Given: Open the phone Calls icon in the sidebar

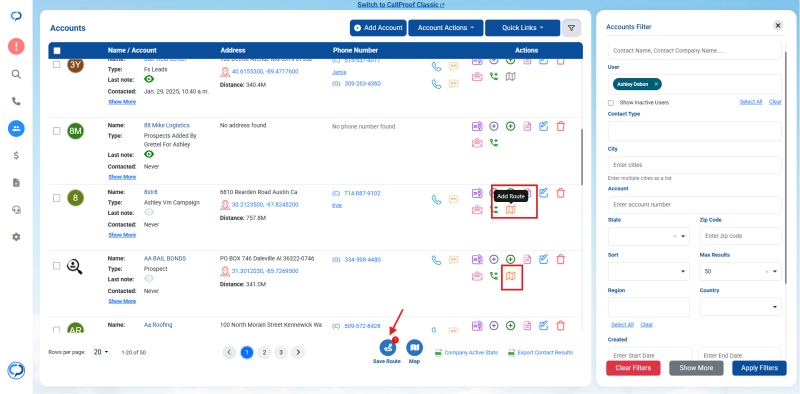Looking at the screenshot, I should click(x=16, y=102).
